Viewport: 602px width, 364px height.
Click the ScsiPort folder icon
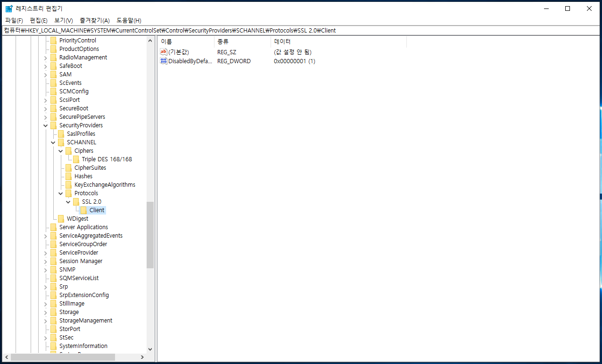click(x=53, y=100)
